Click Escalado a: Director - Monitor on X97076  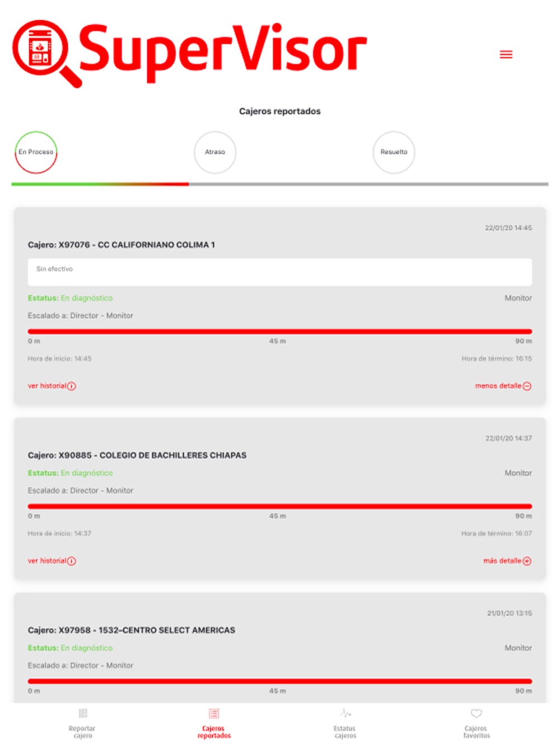(x=81, y=315)
